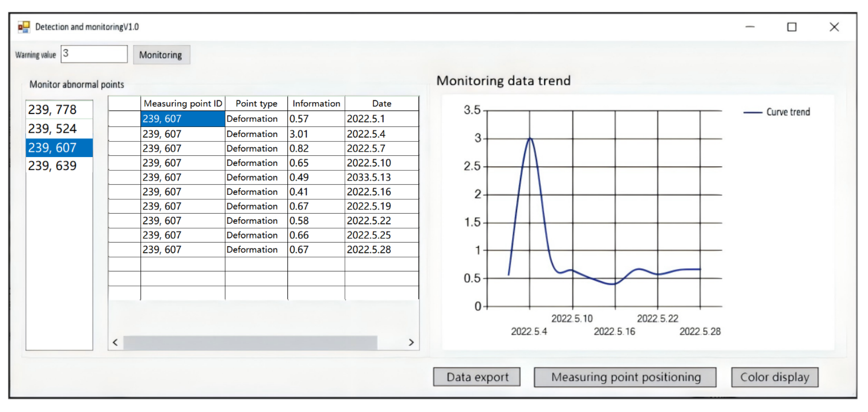Minimize the Detection and monitoring window
Image resolution: width=868 pixels, height=412 pixels.
pyautogui.click(x=750, y=27)
